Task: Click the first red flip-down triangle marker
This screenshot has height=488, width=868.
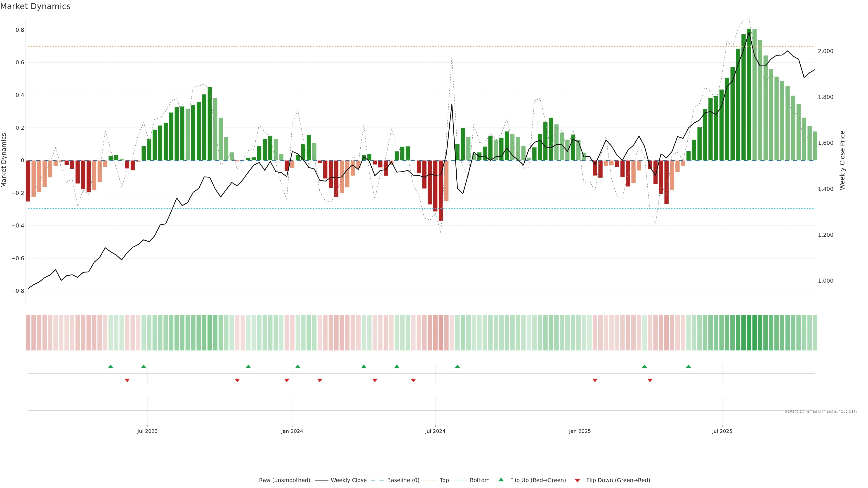Action: tap(127, 380)
